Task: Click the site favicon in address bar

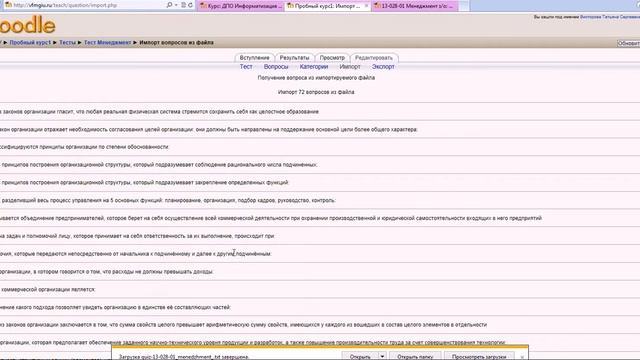Action: coord(8,5)
